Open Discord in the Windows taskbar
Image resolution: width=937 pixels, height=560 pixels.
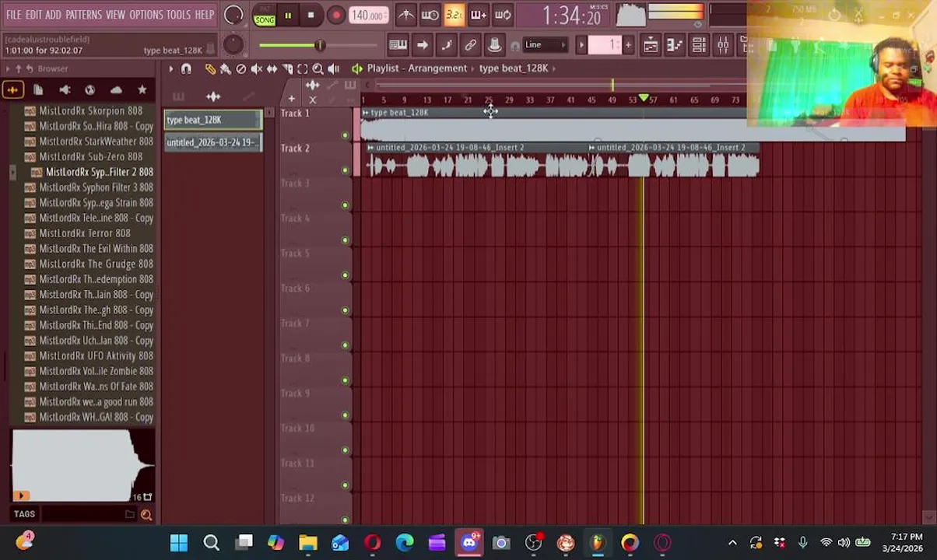[x=469, y=542]
